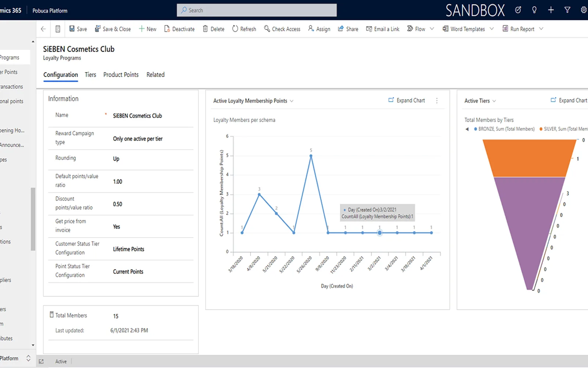Expand Chart for Loyalty Membership Points

point(407,100)
